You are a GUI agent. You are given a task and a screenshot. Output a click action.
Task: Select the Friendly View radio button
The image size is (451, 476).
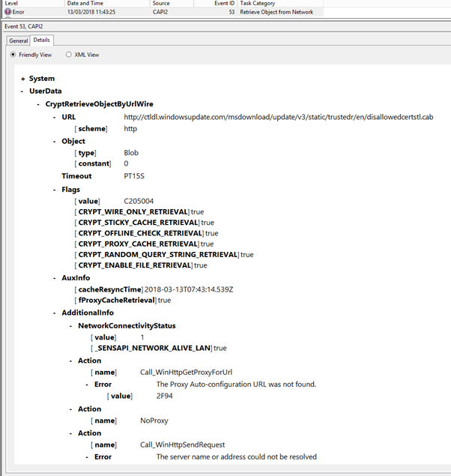tap(13, 55)
